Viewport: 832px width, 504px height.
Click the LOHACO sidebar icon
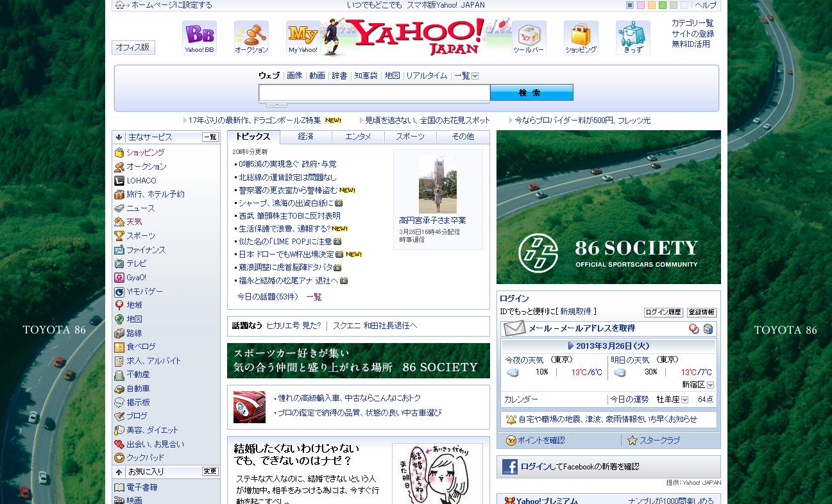119,180
